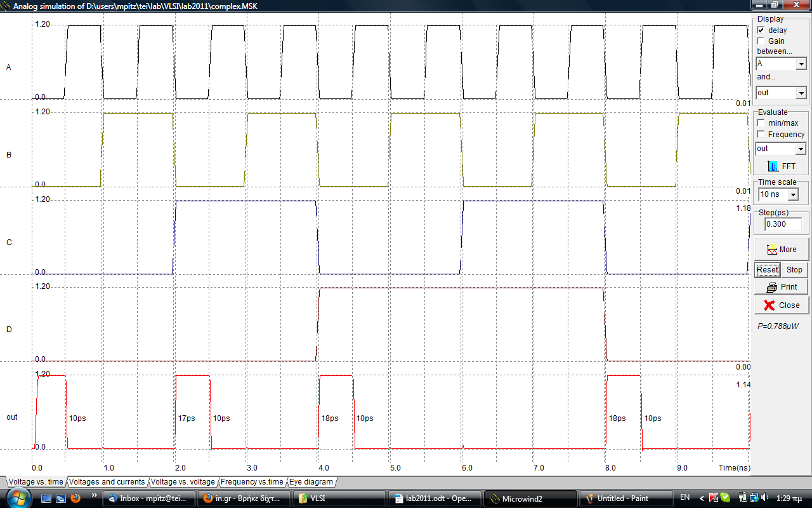The width and height of the screenshot is (812, 508).
Task: Stop the simulation
Action: tap(794, 270)
